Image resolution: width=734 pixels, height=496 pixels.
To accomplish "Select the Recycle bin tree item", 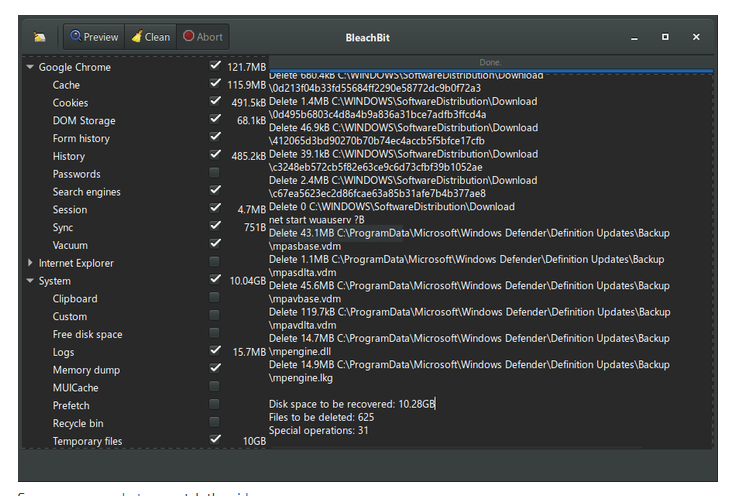I will point(78,423).
